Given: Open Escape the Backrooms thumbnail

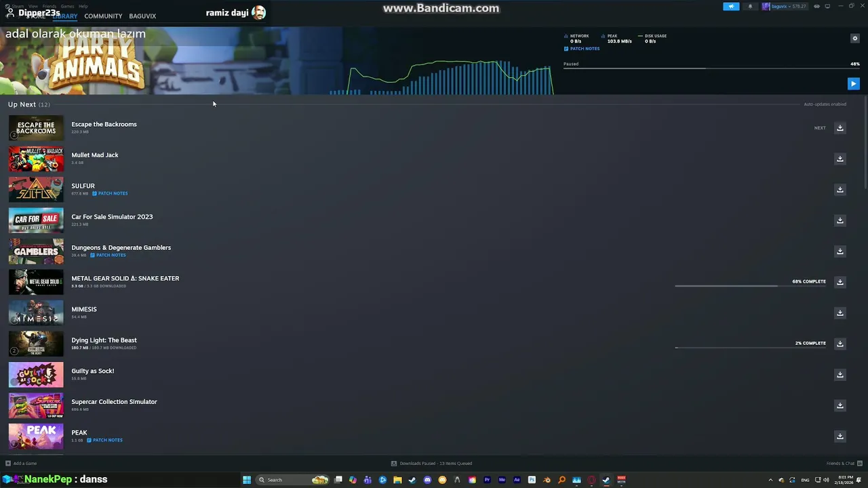Looking at the screenshot, I should point(36,128).
